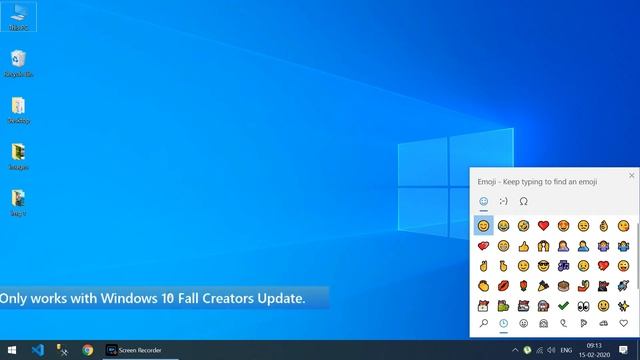Switch to Screen Recorder taskbar app
The height and width of the screenshot is (360, 640).
pos(141,350)
